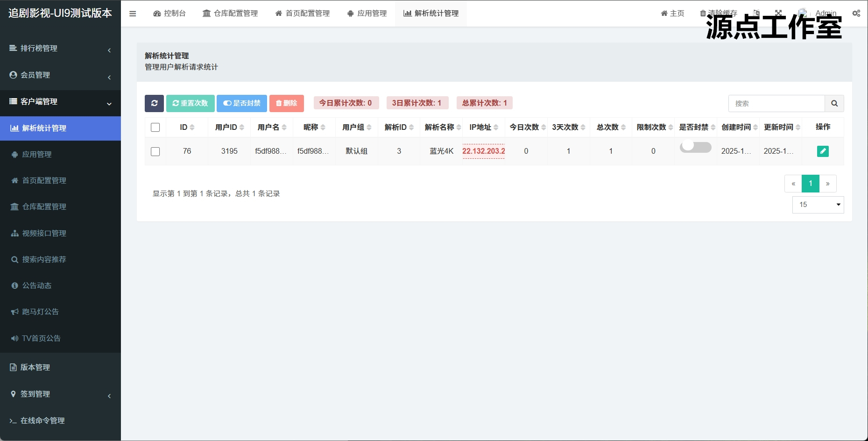
Task: Open the page size dropdown showing 15
Action: (818, 205)
